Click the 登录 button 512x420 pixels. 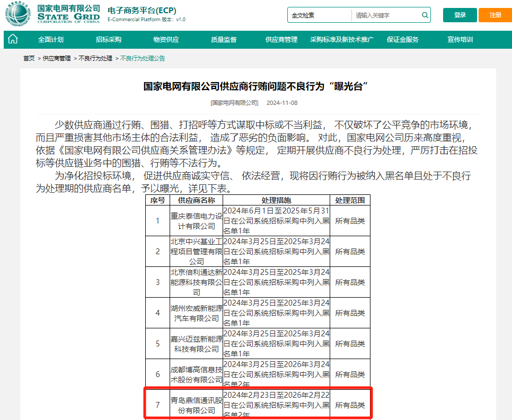tap(460, 15)
